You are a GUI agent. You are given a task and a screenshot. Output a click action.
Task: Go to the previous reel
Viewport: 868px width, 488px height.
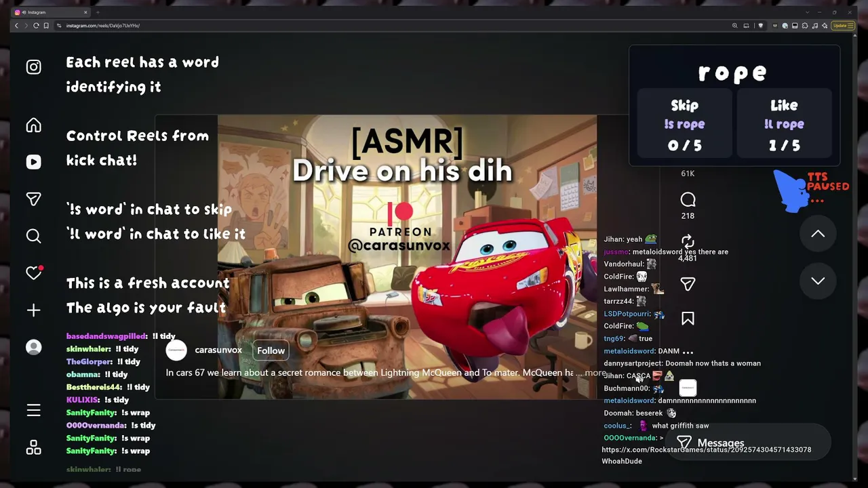tap(818, 234)
